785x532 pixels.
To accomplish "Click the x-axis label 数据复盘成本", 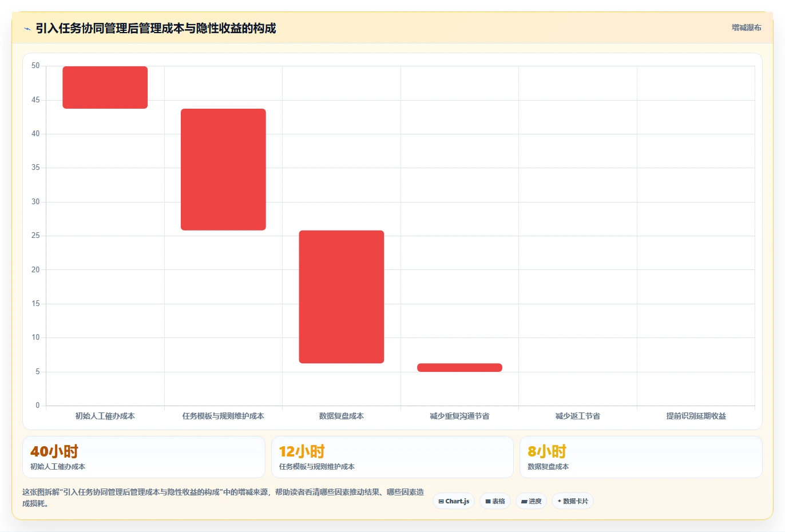I will click(342, 416).
